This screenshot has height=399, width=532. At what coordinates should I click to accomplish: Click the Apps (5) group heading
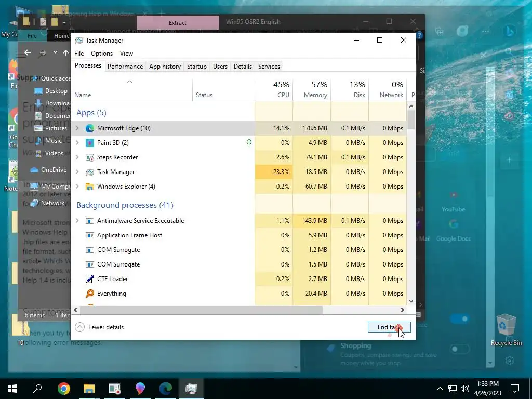click(91, 113)
